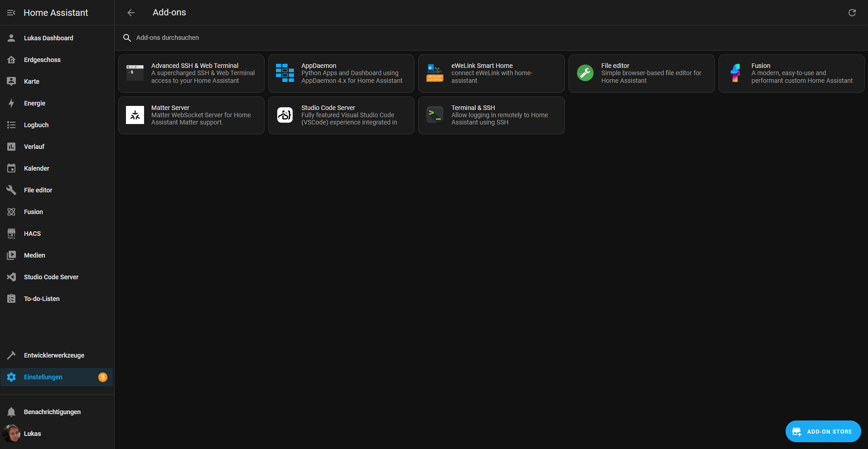Open HACS from the sidebar

[32, 233]
